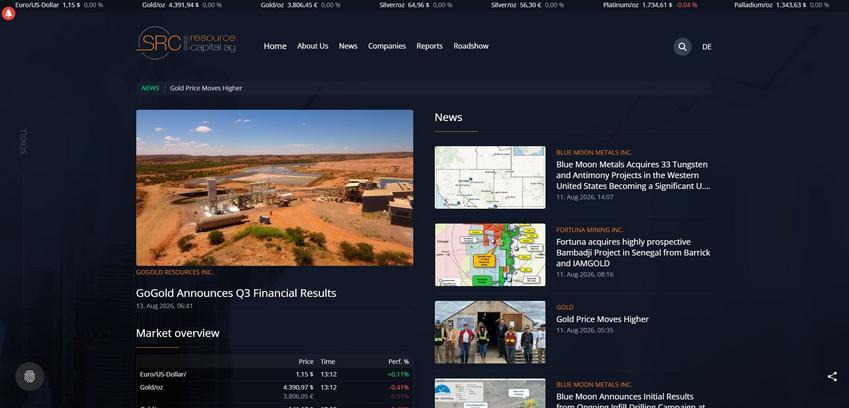Click Silver/oz 64,96 $ ticker entry

[x=416, y=5]
